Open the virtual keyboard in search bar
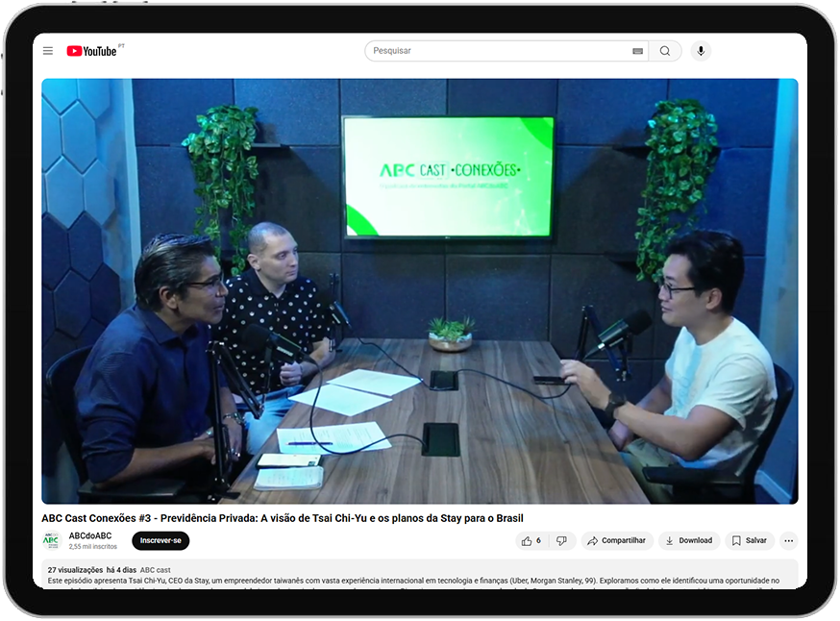 point(637,51)
